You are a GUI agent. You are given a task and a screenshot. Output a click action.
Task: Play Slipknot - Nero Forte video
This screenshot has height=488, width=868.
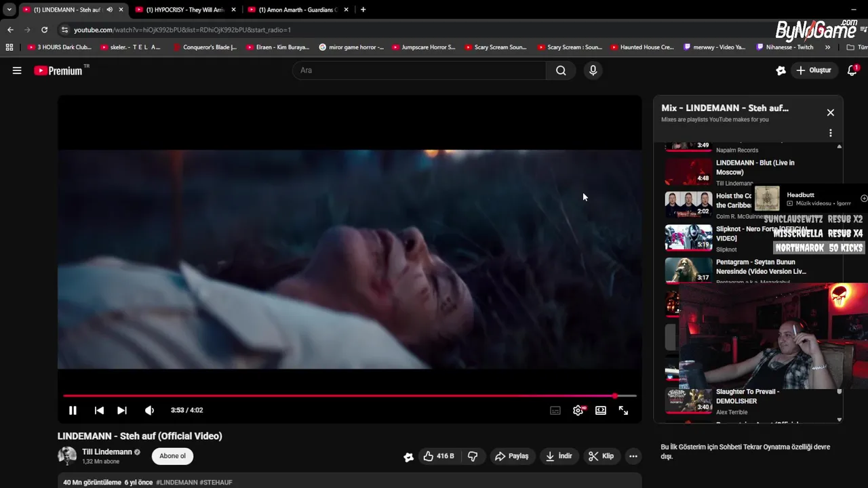coord(688,237)
